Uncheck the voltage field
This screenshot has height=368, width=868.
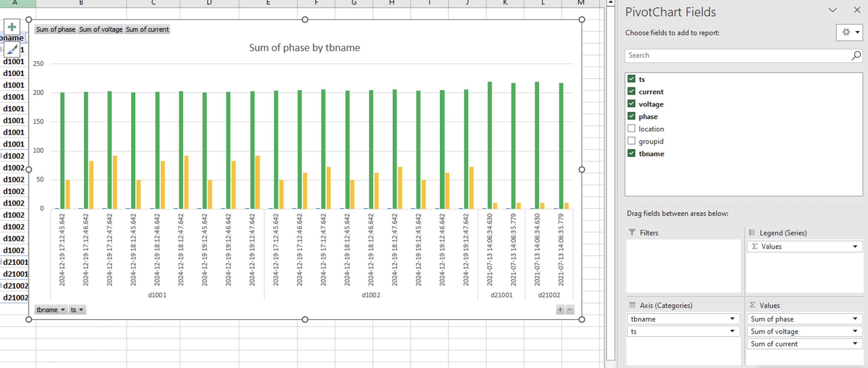(x=631, y=103)
